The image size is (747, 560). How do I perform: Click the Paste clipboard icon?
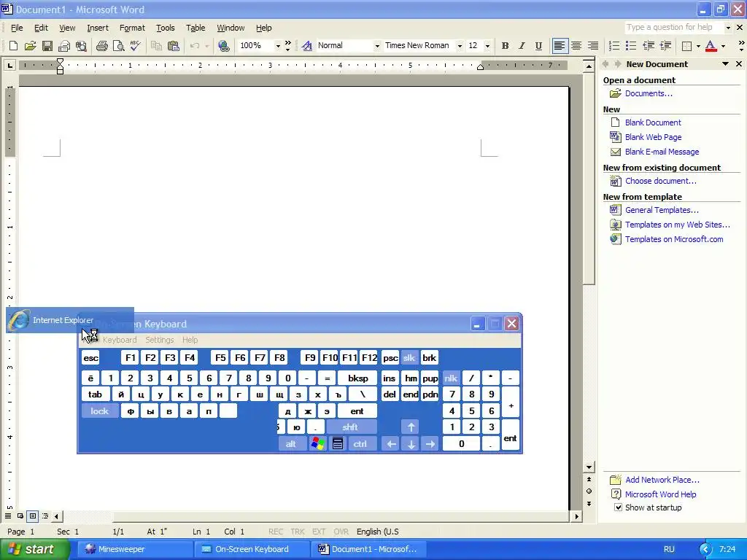pos(174,46)
